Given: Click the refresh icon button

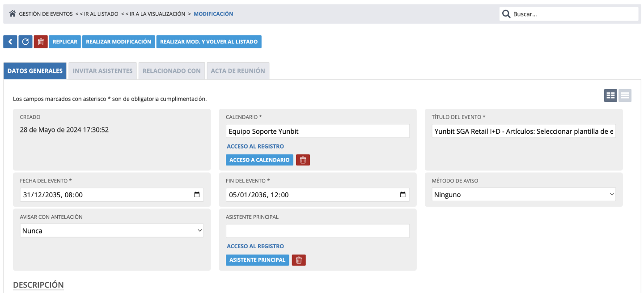Looking at the screenshot, I should pos(25,42).
